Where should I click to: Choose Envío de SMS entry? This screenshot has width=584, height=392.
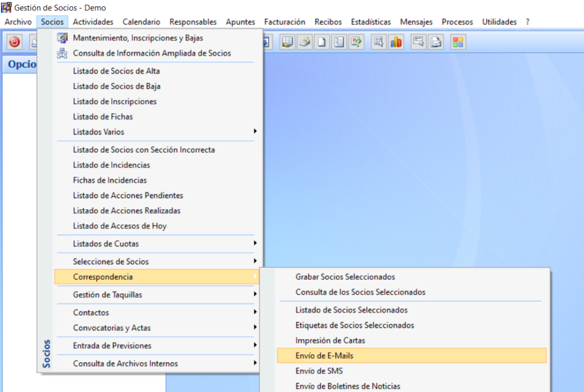tap(319, 371)
